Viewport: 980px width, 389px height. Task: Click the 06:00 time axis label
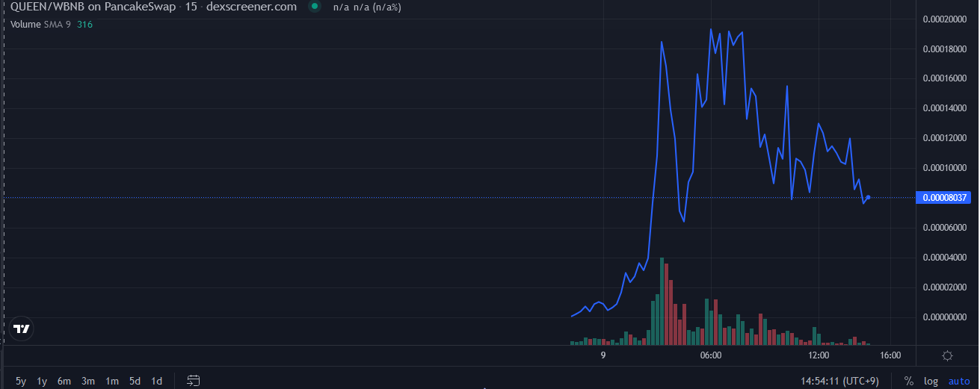pos(710,355)
